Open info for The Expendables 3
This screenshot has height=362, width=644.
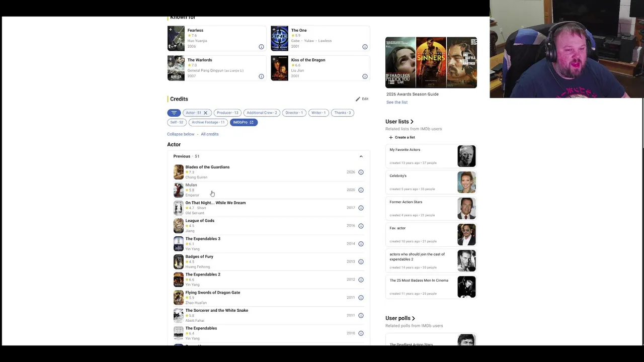point(361,244)
